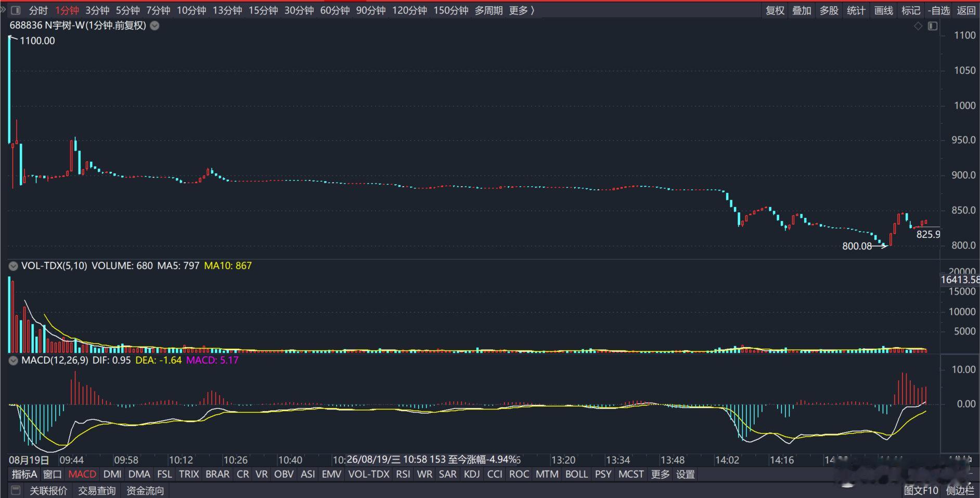Select the KDJ indicator tab
Viewport: 980px width, 498px height.
[x=472, y=474]
